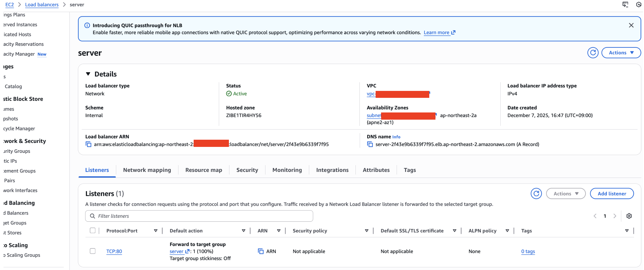Check the TCP:80 listener row
This screenshot has height=270, width=644.
(93, 251)
